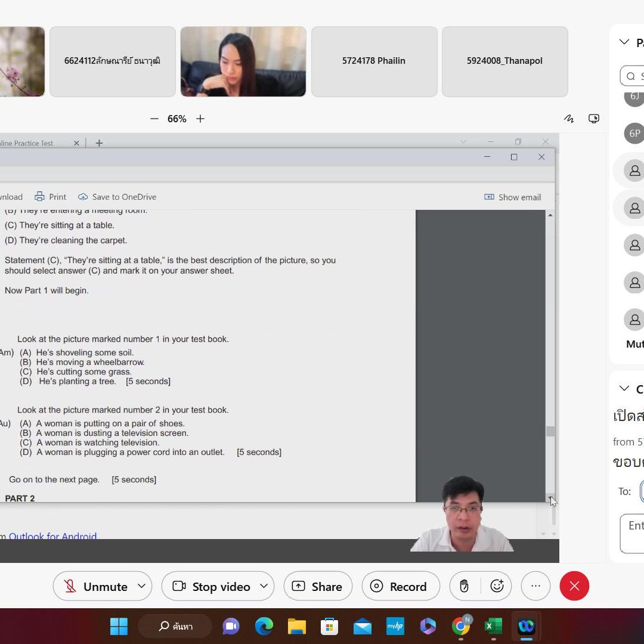The height and width of the screenshot is (644, 644).
Task: Click the chat message input field
Action: click(x=633, y=532)
